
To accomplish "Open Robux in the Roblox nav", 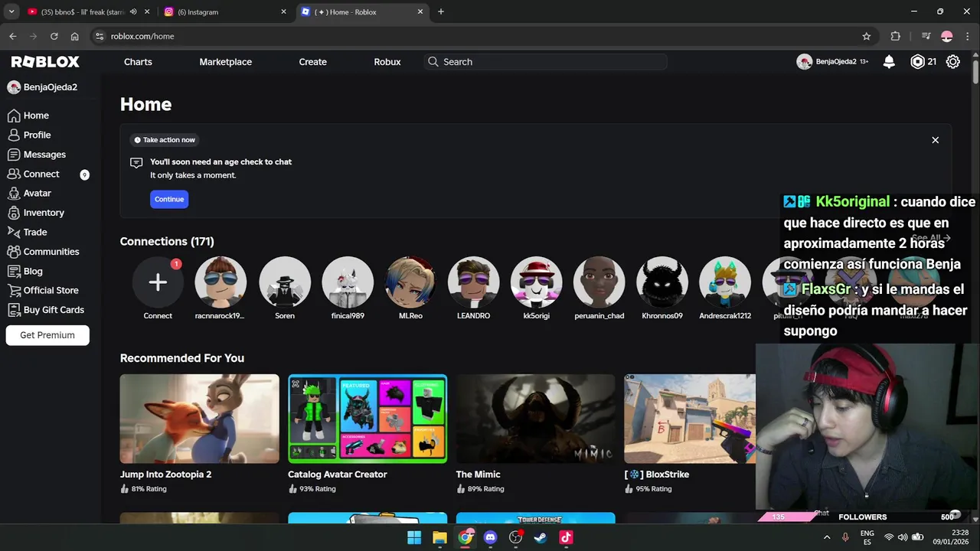I will point(387,62).
